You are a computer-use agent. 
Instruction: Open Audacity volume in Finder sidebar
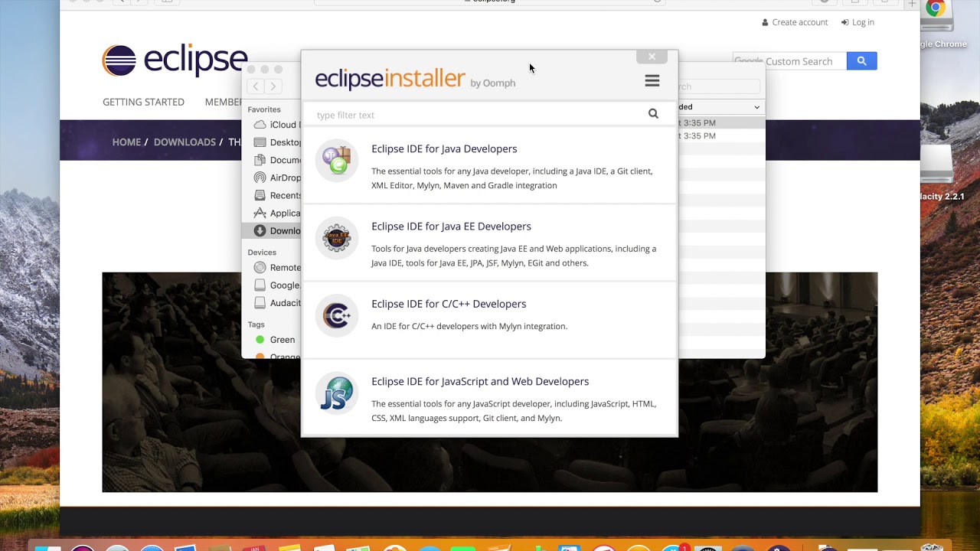[x=276, y=303]
